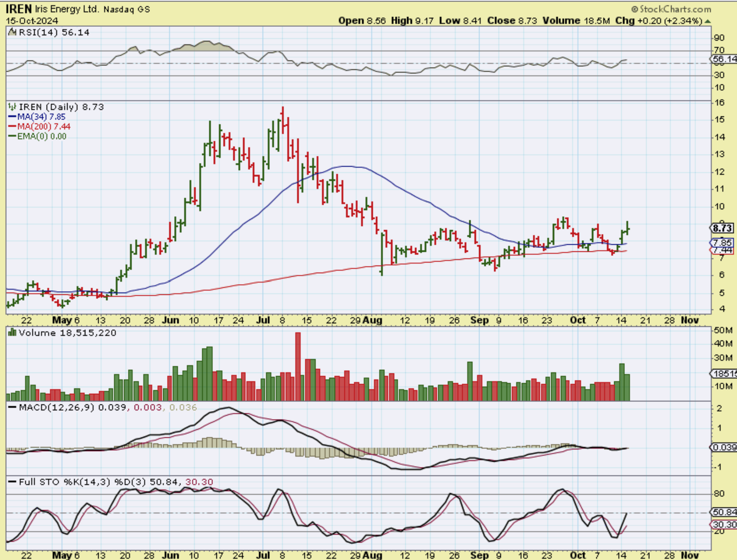Click the "Volume 18,515,220" panel label
The width and height of the screenshot is (737, 560).
tap(68, 333)
